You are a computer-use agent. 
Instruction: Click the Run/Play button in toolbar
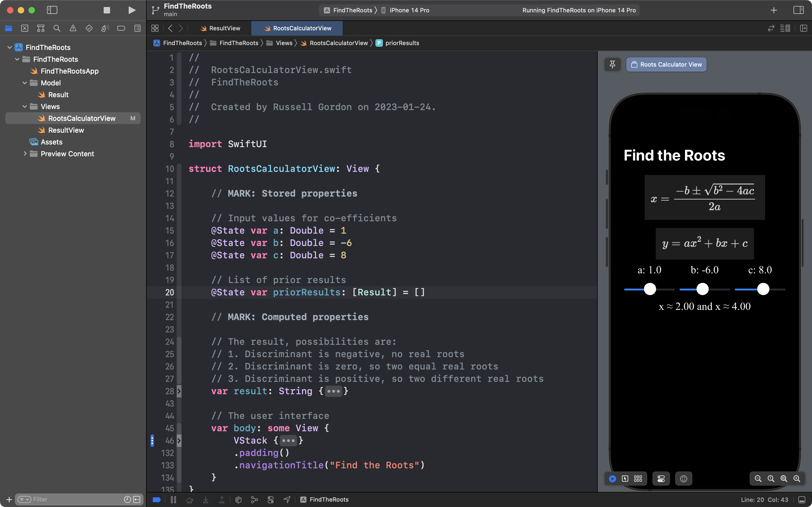coord(131,10)
